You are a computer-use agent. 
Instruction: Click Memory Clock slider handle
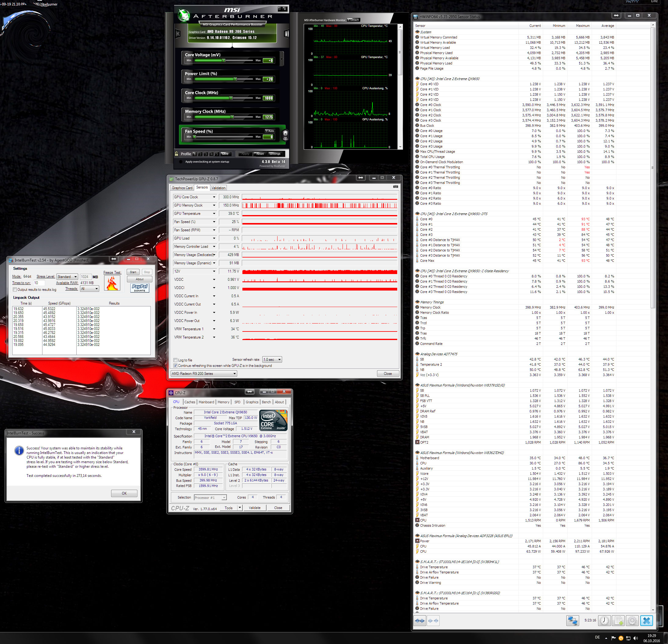coord(232,117)
